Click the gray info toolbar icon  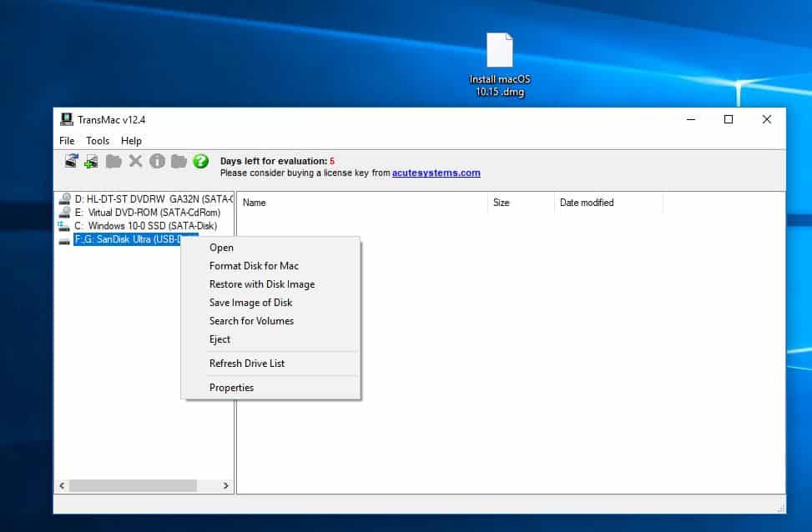coord(158,162)
